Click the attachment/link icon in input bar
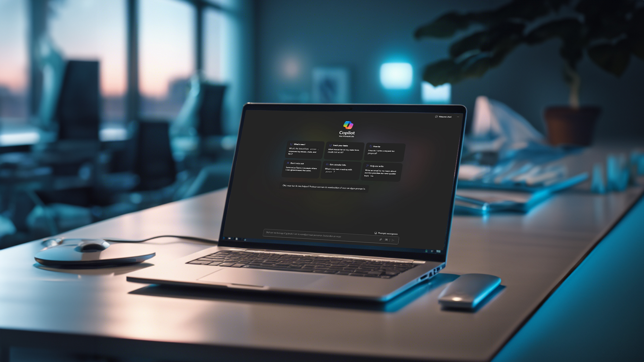Screen dimensions: 644x362 coord(380,240)
